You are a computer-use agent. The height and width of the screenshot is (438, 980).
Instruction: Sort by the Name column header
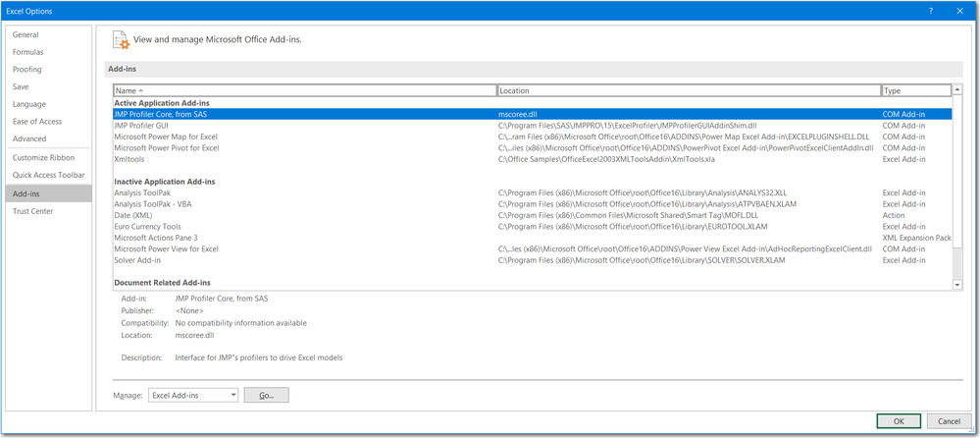coord(305,90)
